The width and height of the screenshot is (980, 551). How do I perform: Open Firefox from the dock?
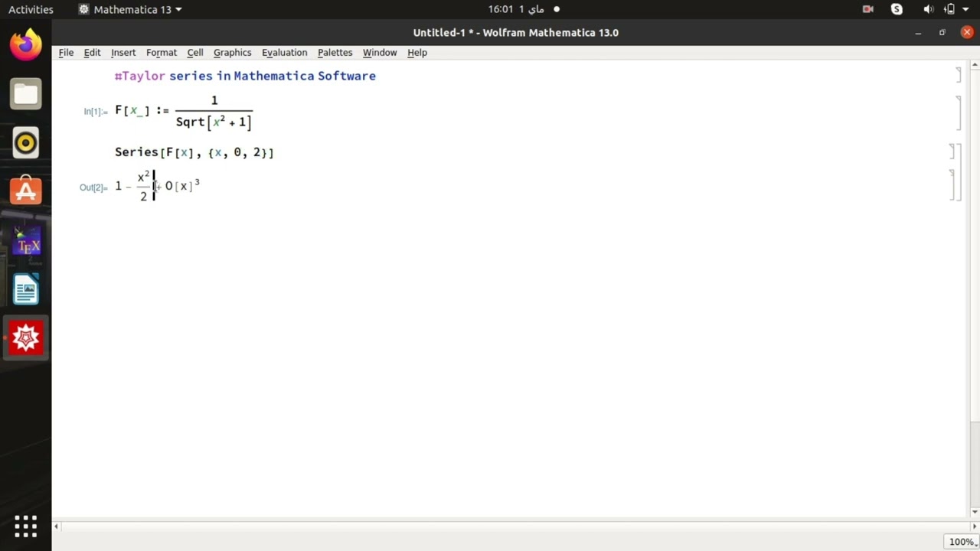tap(25, 44)
